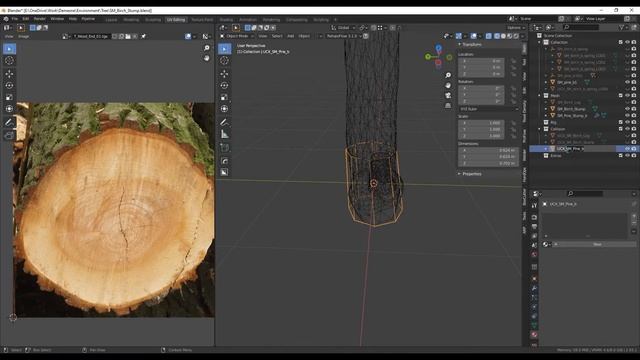Open the Add menu in the 3D viewport header
Screen dimensions: 640x360
click(291, 36)
